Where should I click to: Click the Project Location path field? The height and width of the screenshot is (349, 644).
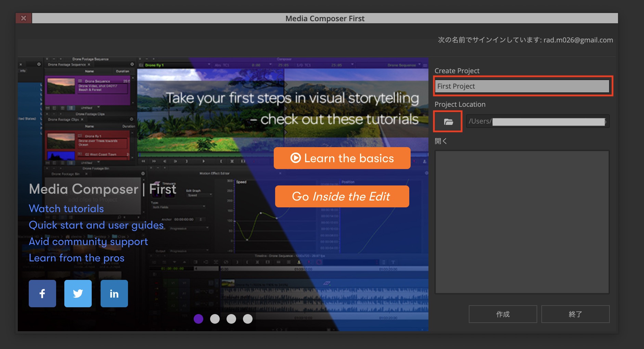point(538,121)
